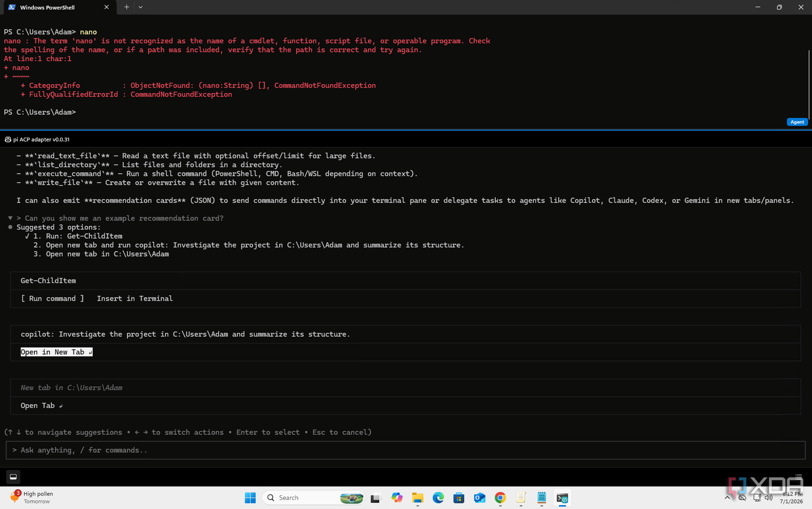The image size is (812, 509).
Task: Click the 'Get-ChildItem' card title text
Action: [48, 281]
